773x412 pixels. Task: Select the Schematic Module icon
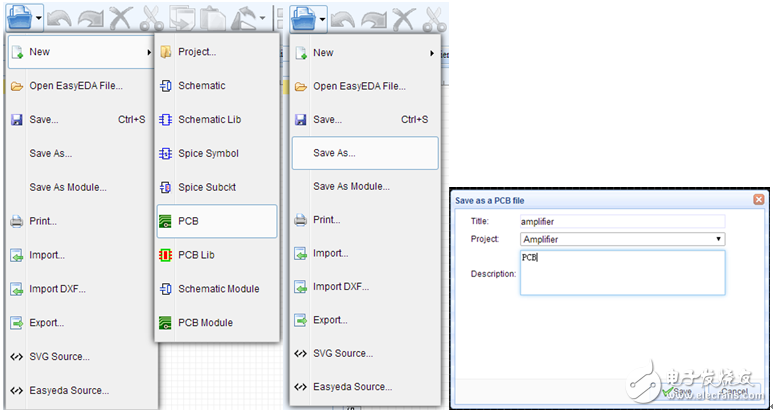166,289
